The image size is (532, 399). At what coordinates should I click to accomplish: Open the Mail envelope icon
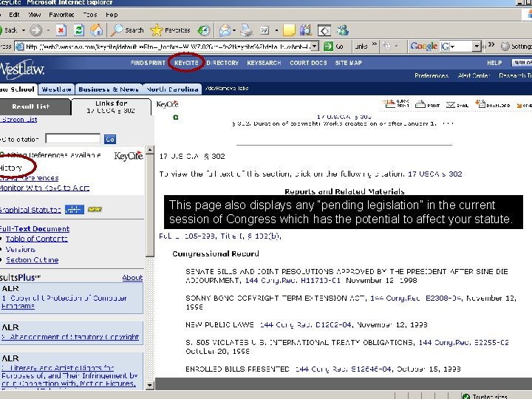pos(225,30)
